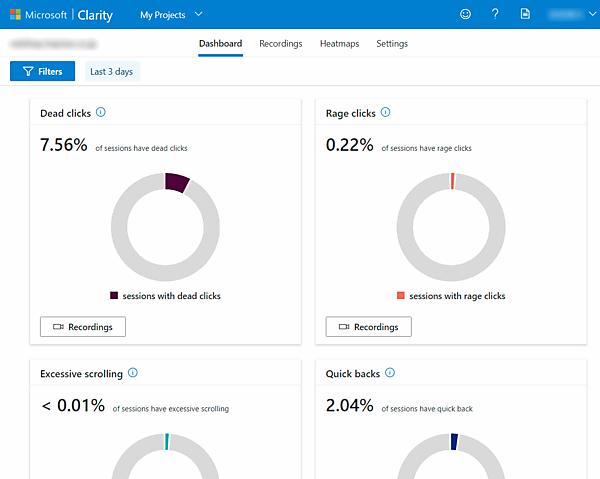Click info icon beside Quick backs
600x479 pixels.
(390, 373)
